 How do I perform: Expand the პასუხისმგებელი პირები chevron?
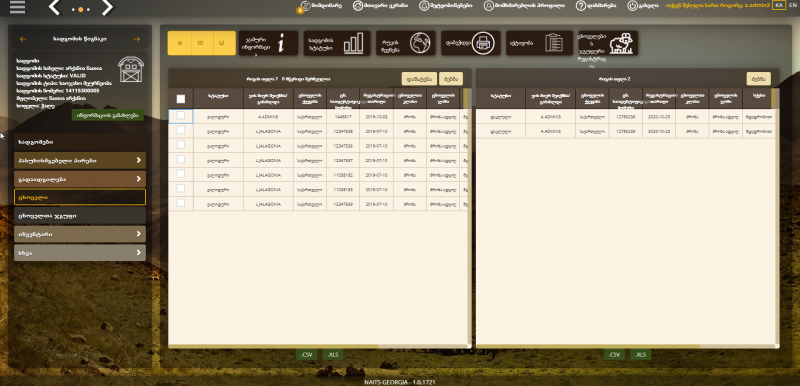[138, 161]
